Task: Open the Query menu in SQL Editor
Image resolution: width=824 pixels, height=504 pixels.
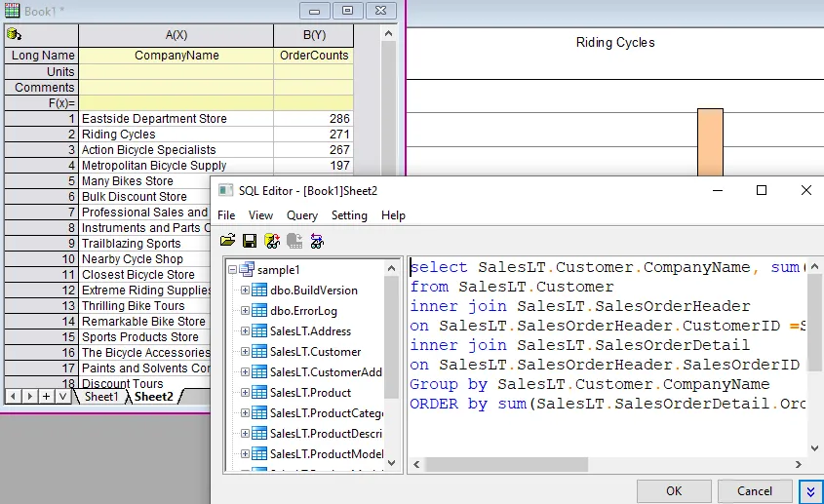Action: (302, 215)
